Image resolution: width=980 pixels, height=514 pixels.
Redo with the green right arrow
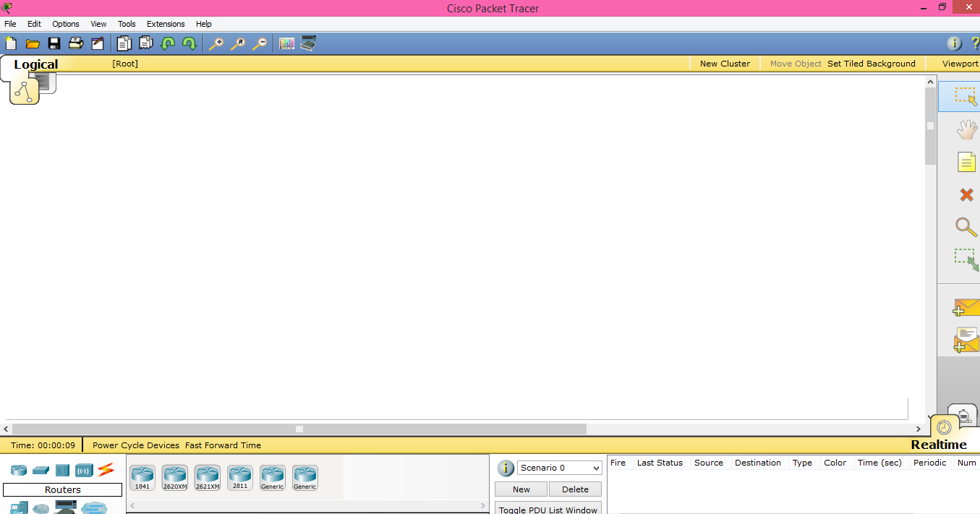[x=189, y=43]
